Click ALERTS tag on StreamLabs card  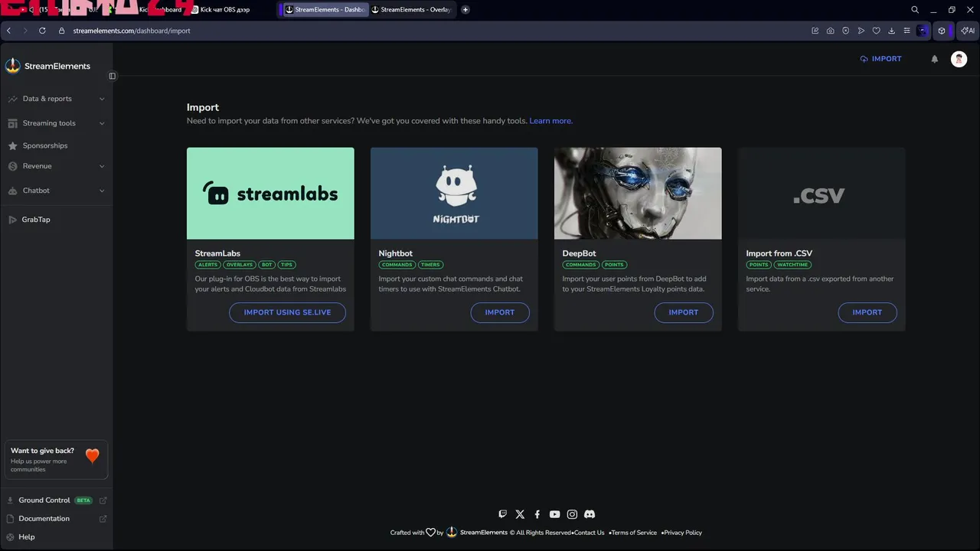(x=207, y=265)
